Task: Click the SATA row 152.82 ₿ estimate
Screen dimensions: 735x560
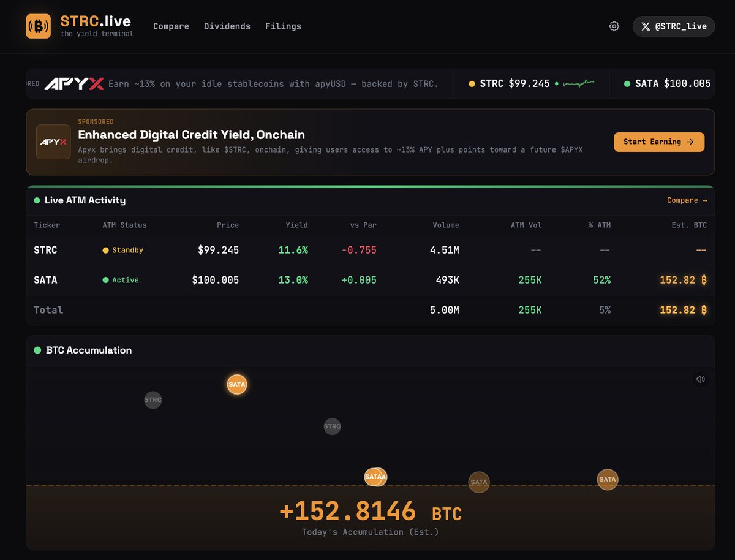Action: (684, 280)
